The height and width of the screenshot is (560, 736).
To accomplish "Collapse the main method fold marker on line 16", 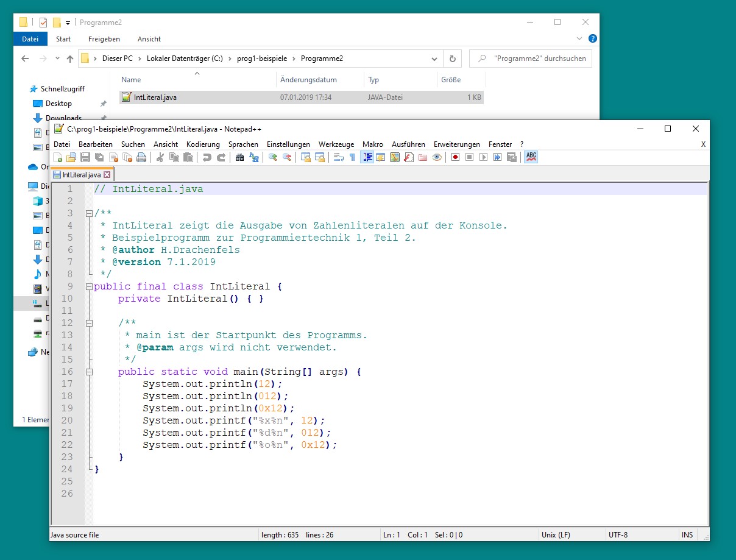I will 90,372.
